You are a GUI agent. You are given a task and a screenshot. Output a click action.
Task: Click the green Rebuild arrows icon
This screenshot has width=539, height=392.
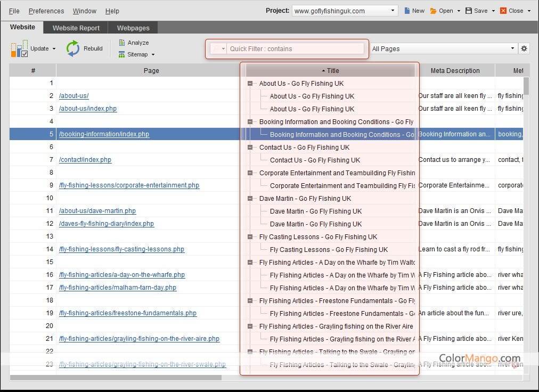pos(73,48)
